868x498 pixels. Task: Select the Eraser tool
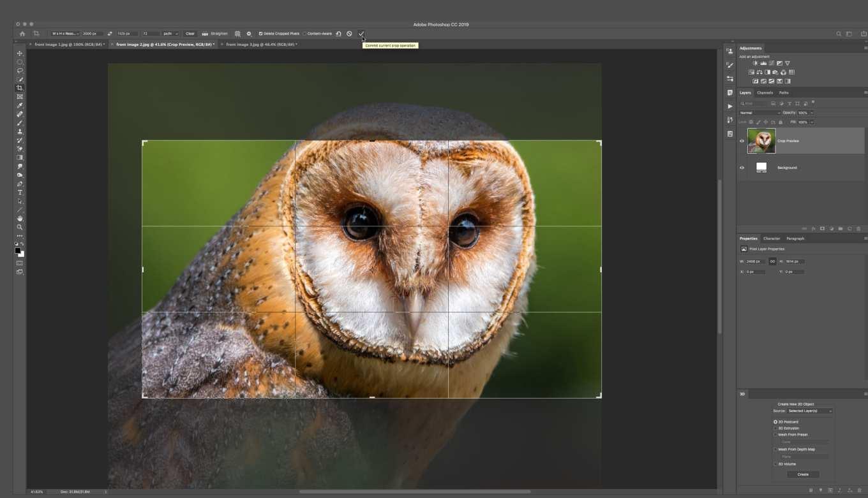(x=20, y=149)
